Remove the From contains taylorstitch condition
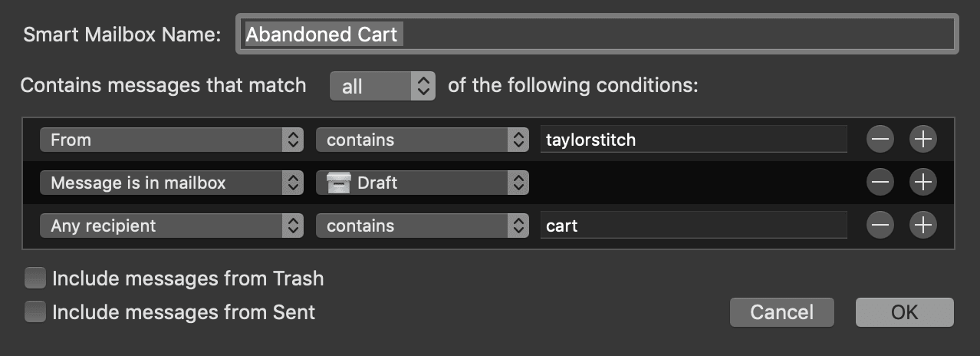 880,139
